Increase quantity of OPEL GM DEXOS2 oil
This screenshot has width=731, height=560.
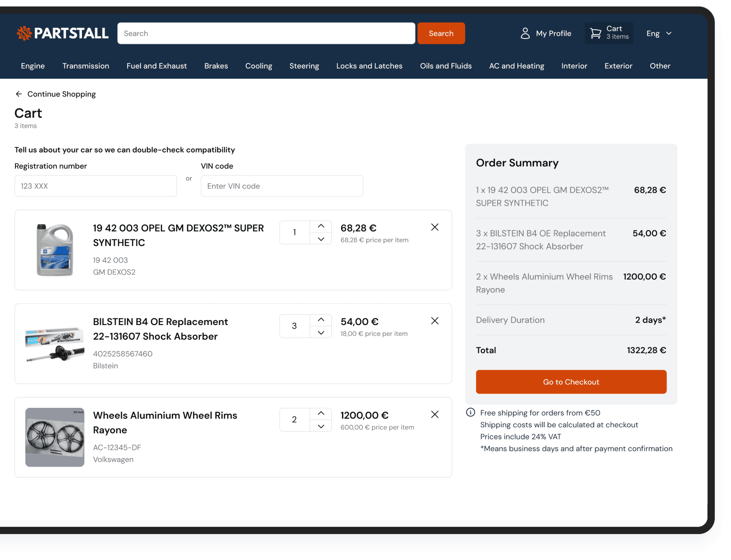pos(321,226)
